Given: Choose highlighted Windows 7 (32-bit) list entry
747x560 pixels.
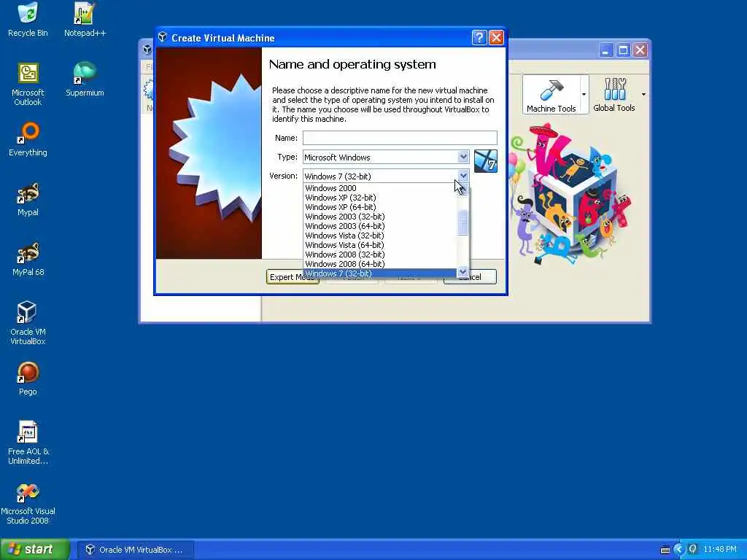Looking at the screenshot, I should [x=379, y=274].
